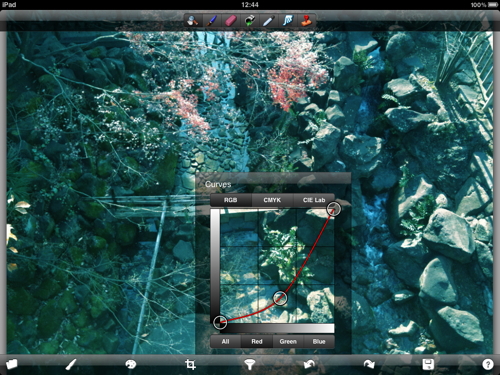Select the Blue channel button
The width and height of the screenshot is (500, 375).
319,342
